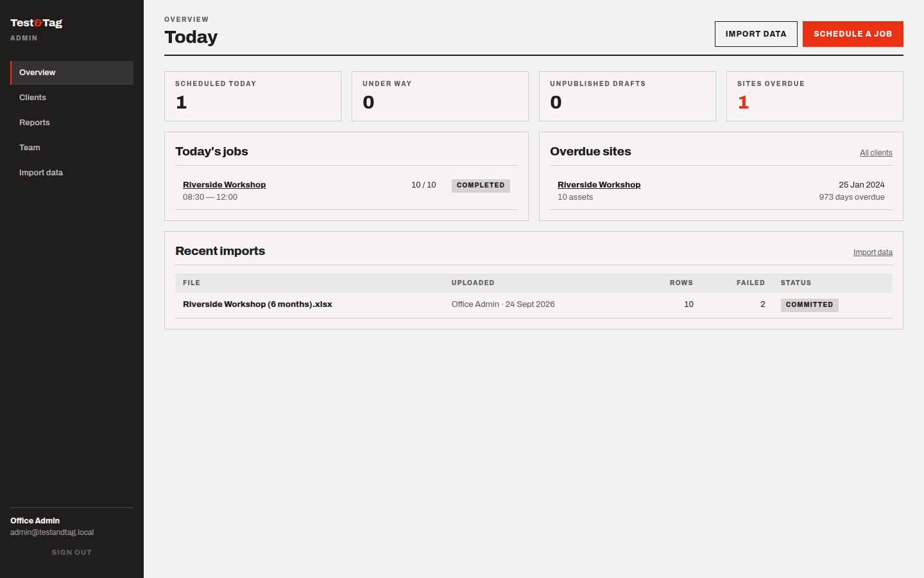This screenshot has width=924, height=578.
Task: Open Riverside Workshop under Overdue sites
Action: click(x=599, y=185)
